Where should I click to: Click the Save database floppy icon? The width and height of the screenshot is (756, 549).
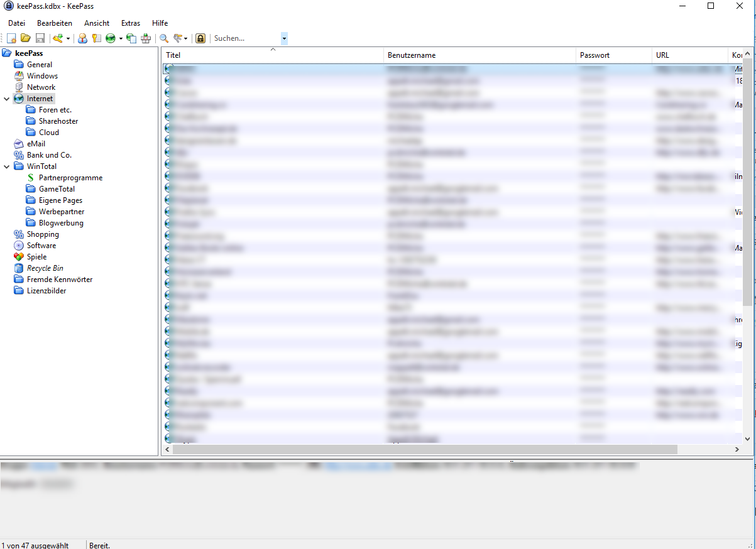pos(40,38)
